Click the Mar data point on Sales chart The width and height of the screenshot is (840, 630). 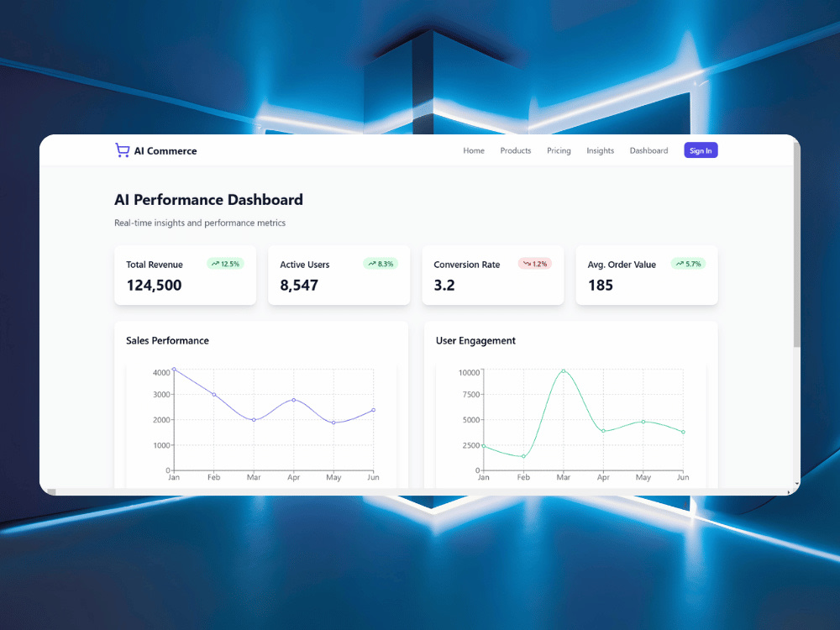(x=254, y=420)
